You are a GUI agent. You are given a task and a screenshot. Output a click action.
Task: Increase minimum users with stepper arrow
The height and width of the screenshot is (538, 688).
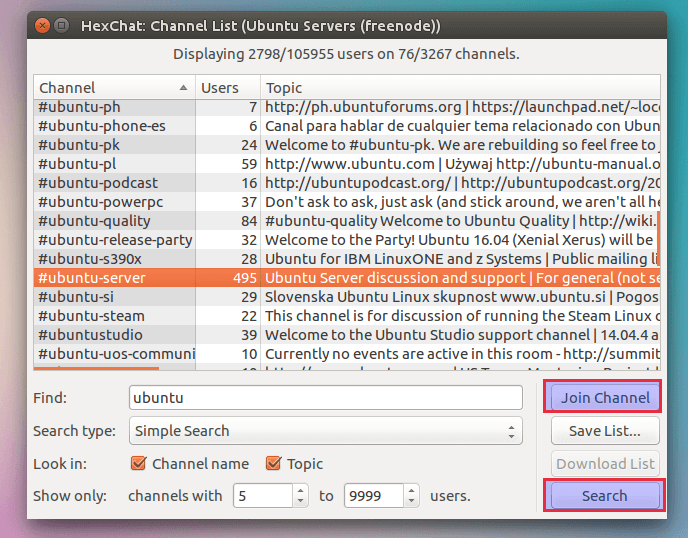click(301, 490)
